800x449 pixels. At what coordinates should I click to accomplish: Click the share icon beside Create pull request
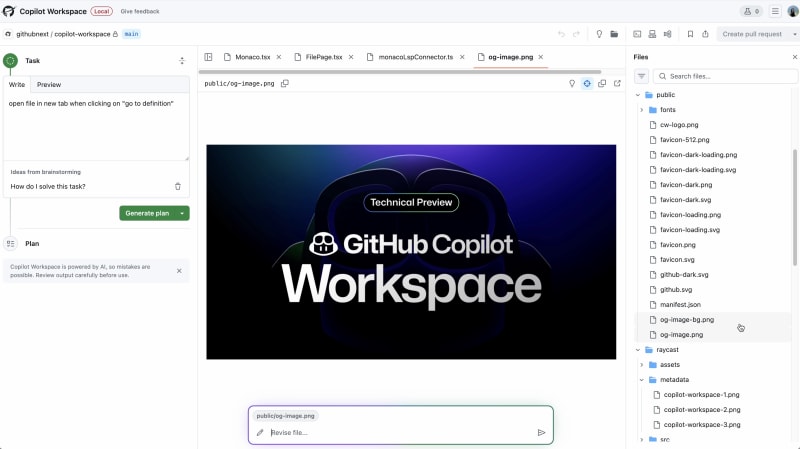[706, 34]
